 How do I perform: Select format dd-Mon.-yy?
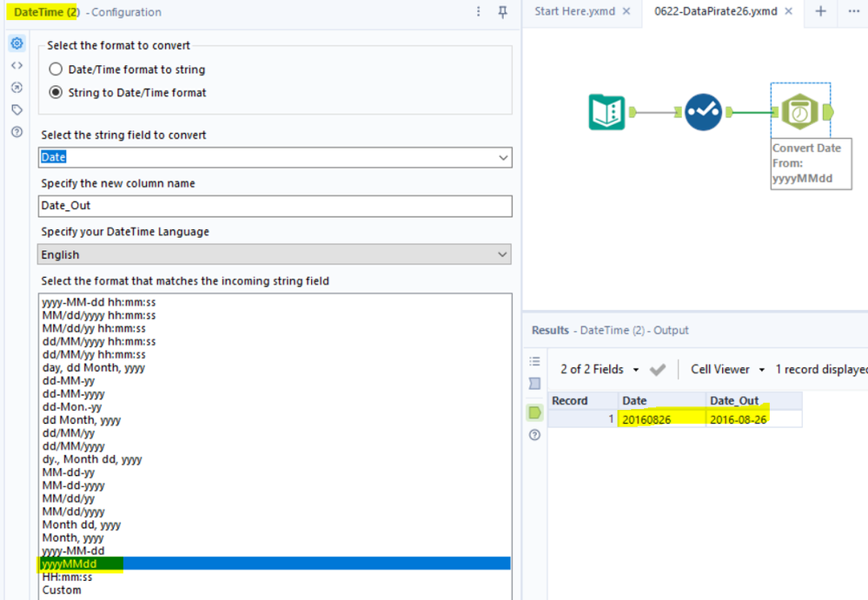pyautogui.click(x=72, y=407)
